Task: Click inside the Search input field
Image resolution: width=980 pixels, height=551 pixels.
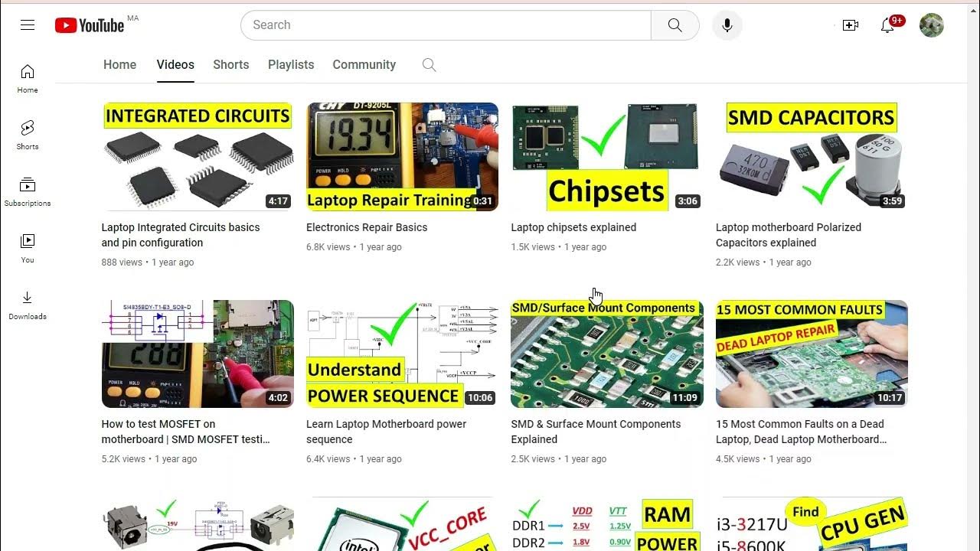Action: click(x=446, y=25)
